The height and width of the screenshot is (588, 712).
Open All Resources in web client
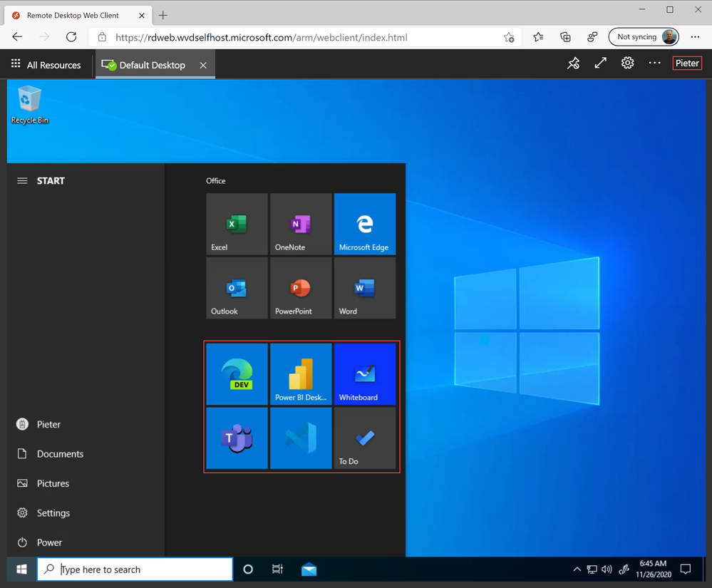46,64
